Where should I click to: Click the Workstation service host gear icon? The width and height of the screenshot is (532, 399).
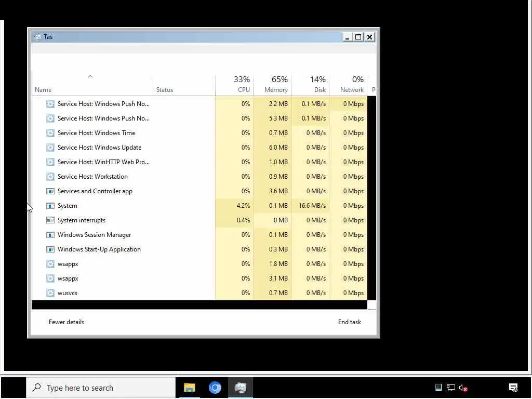coord(50,177)
